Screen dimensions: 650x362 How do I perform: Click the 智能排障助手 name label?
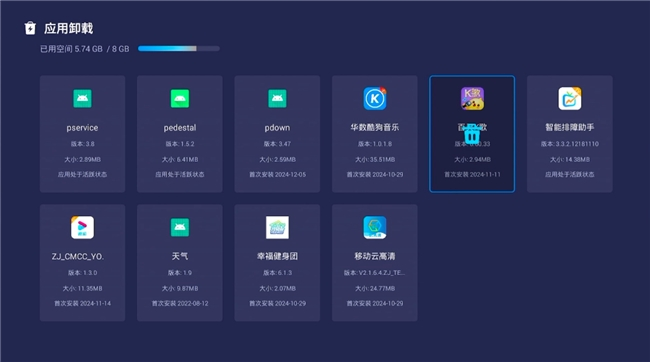click(570, 127)
